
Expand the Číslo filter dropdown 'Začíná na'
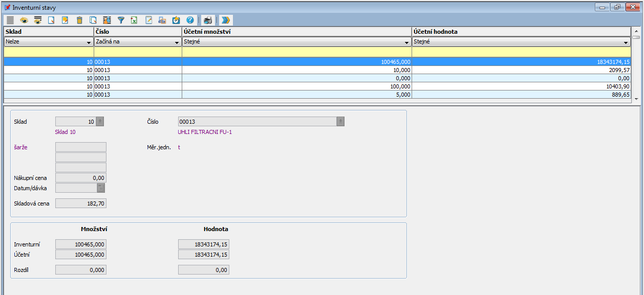[x=177, y=42]
